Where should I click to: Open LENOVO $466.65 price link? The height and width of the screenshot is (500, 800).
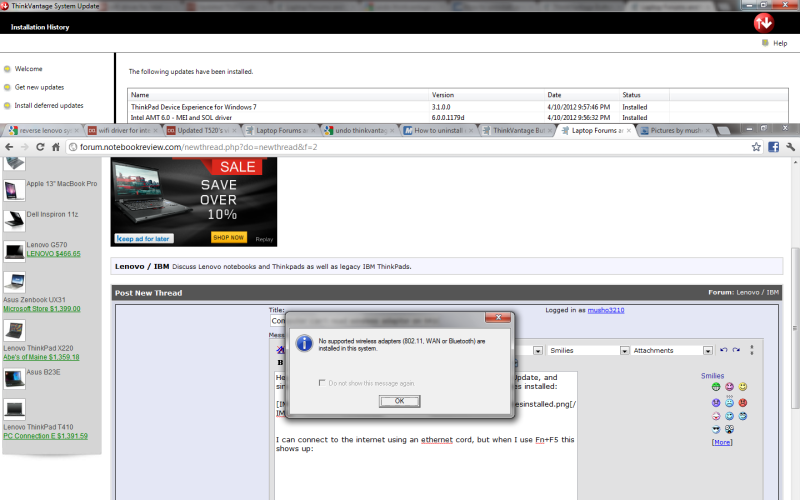(54, 254)
